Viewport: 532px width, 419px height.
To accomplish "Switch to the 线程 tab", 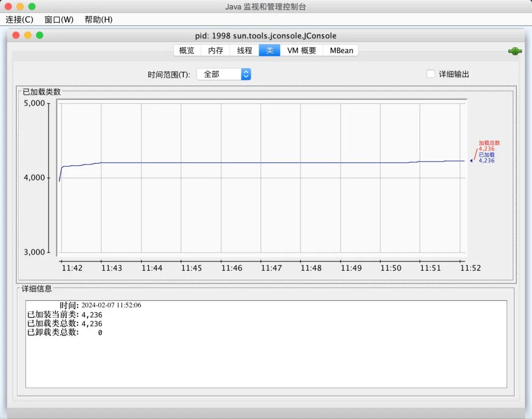I will (x=245, y=50).
